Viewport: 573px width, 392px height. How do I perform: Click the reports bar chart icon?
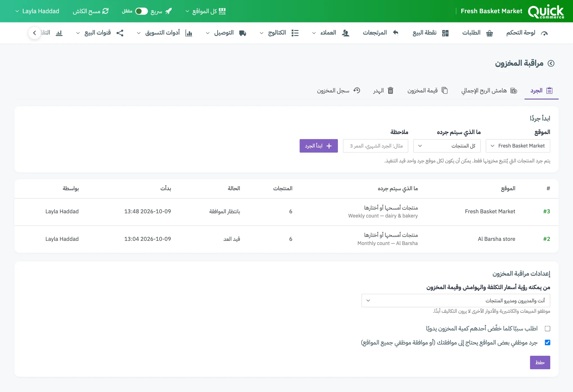59,33
